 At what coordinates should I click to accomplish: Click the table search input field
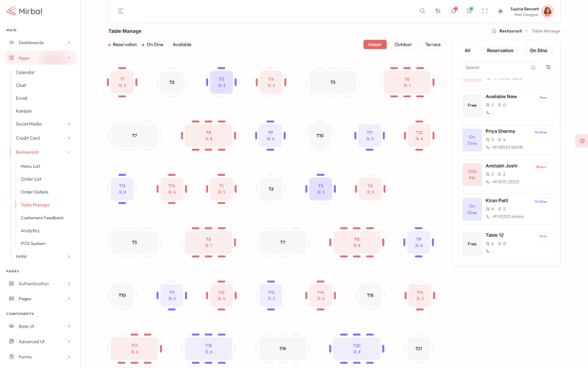(496, 67)
